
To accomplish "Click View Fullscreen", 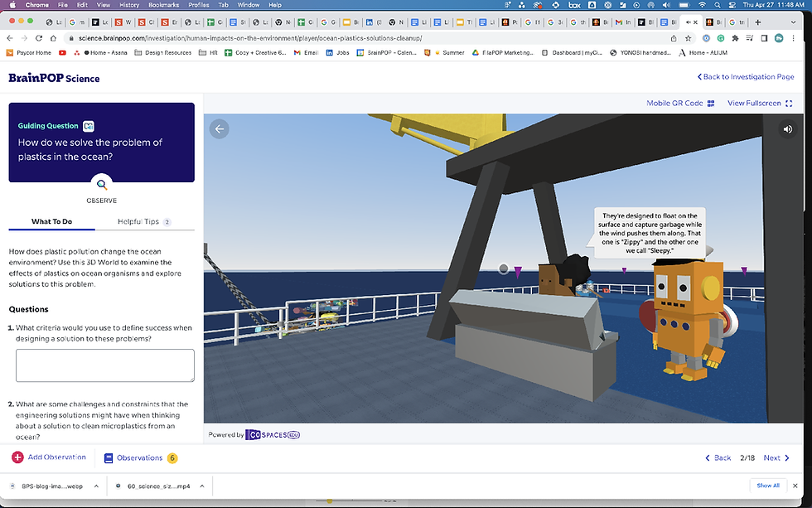I will 760,103.
